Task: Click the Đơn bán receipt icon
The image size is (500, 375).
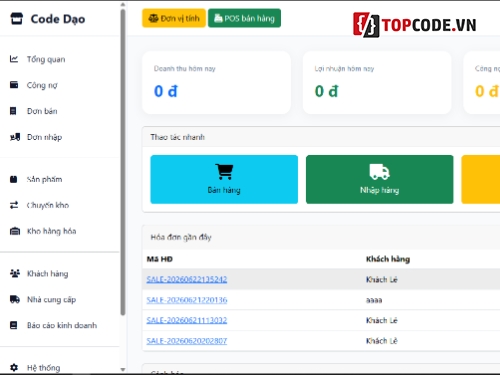Action: tap(13, 111)
